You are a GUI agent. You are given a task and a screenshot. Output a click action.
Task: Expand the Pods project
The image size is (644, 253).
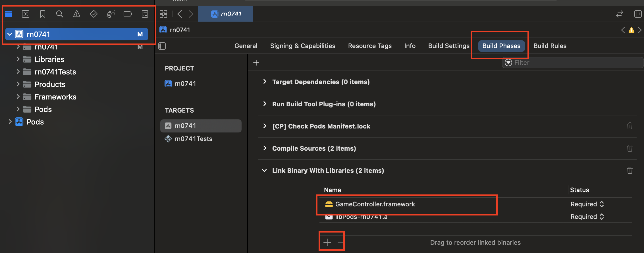pyautogui.click(x=10, y=122)
